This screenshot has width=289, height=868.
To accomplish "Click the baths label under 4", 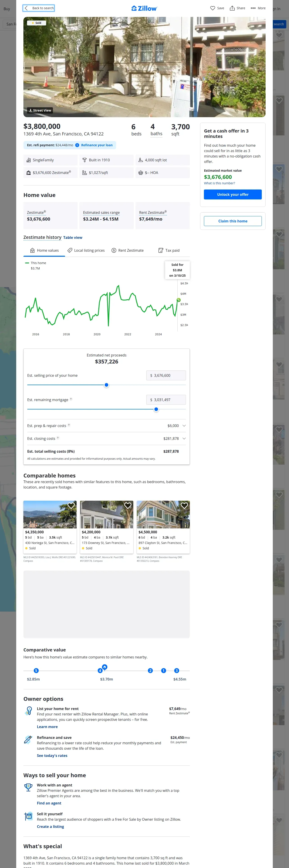I will tap(156, 134).
